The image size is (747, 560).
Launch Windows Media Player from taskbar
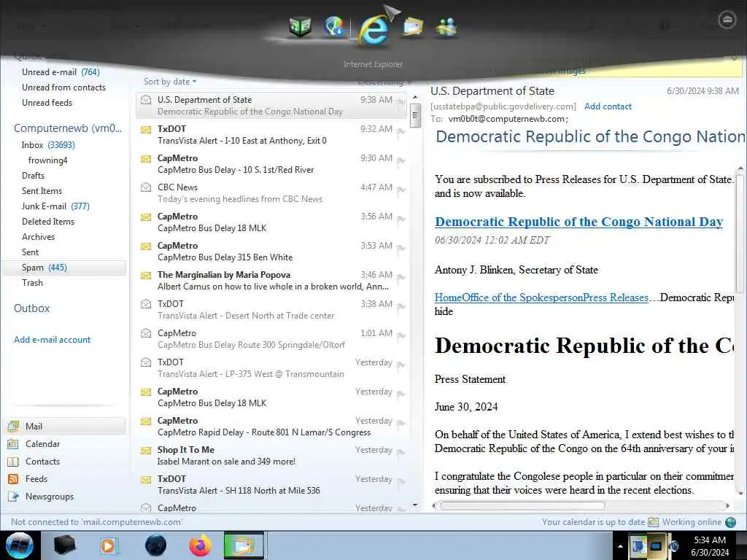(x=109, y=545)
